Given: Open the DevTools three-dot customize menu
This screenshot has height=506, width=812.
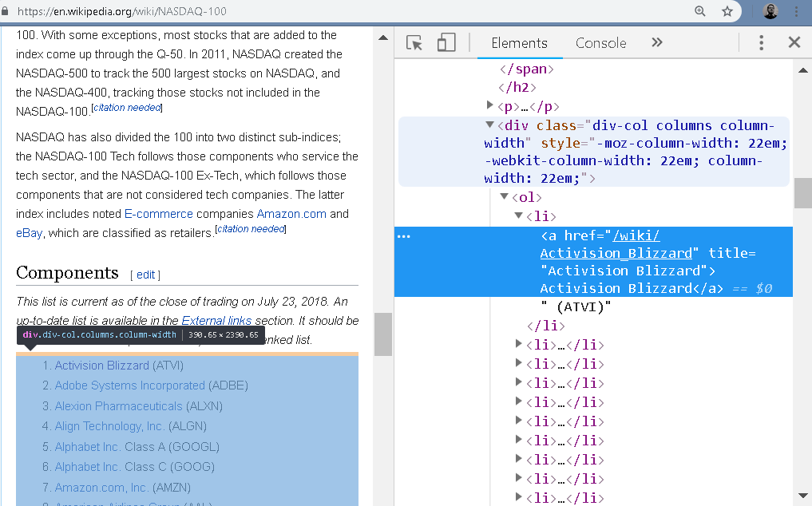Looking at the screenshot, I should tap(761, 42).
